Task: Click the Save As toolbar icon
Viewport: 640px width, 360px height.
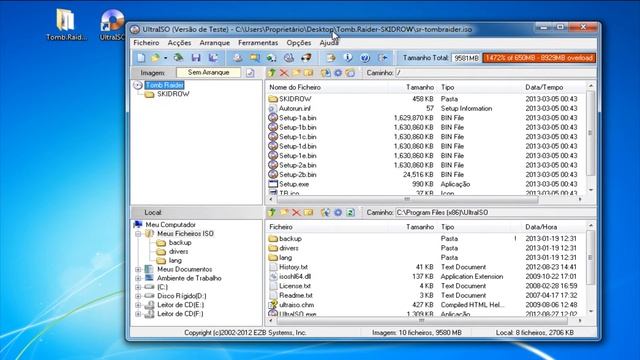Action: point(213,58)
